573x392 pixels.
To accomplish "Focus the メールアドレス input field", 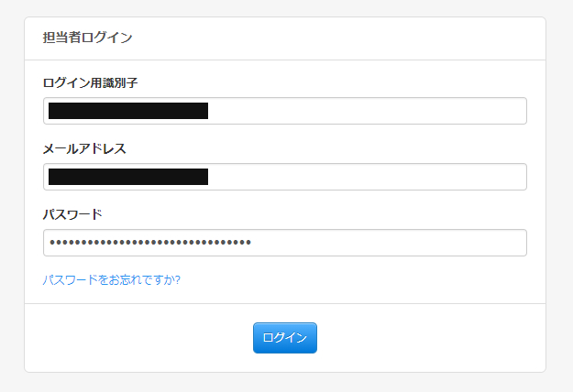I will (284, 177).
